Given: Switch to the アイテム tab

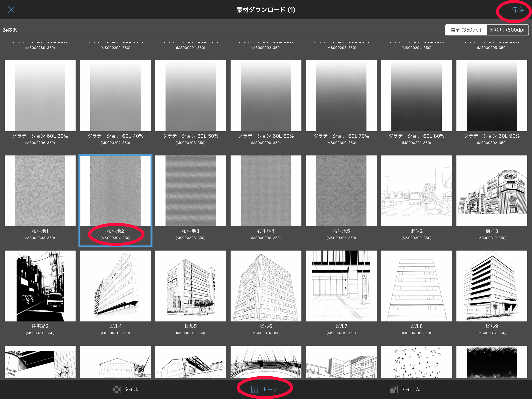Looking at the screenshot, I should coord(405,389).
